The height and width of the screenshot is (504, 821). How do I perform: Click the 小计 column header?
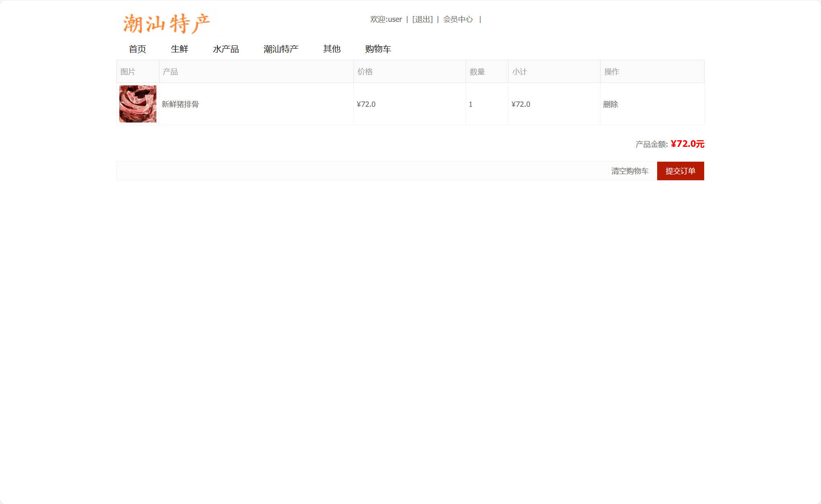tap(519, 72)
